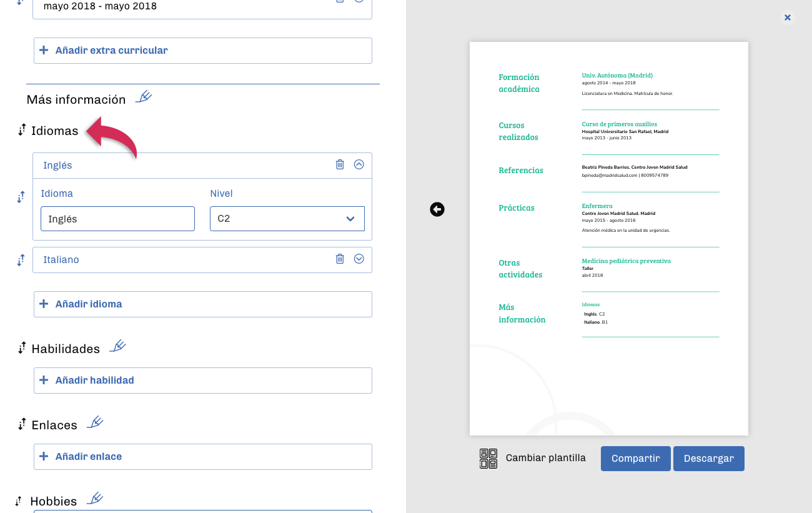Click the Añadir habilidad button
Viewport: 812px width, 513px height.
tap(203, 381)
